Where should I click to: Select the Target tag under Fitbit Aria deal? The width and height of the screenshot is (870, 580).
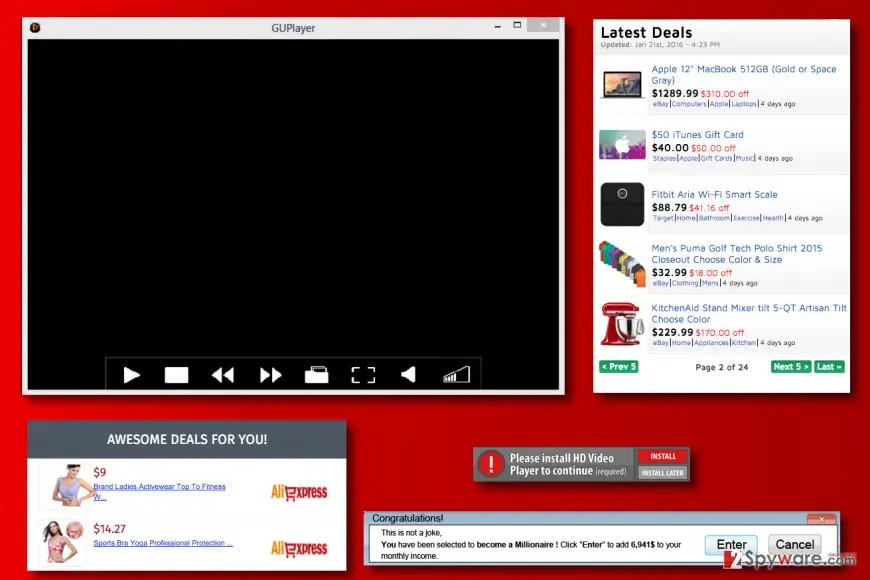(663, 218)
